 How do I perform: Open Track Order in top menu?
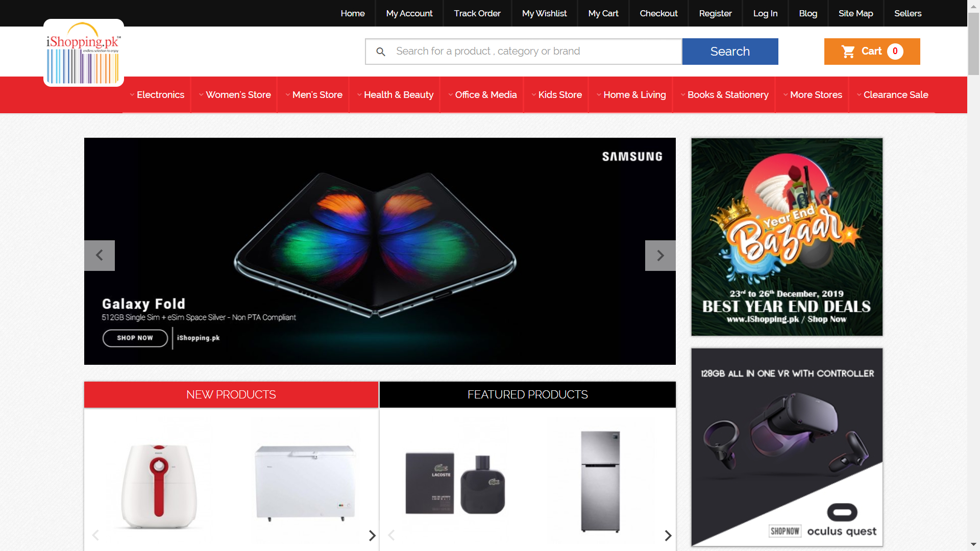pos(477,13)
